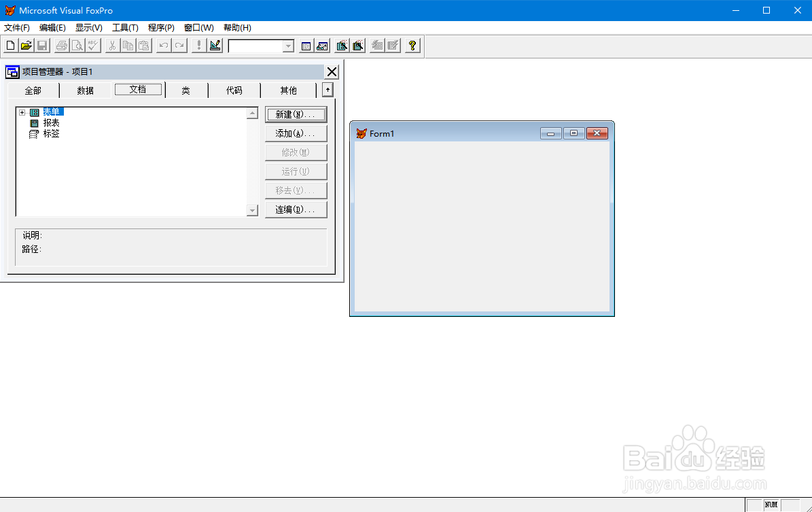812x512 pixels.
Task: Click the Save floppy disk icon
Action: click(x=42, y=46)
